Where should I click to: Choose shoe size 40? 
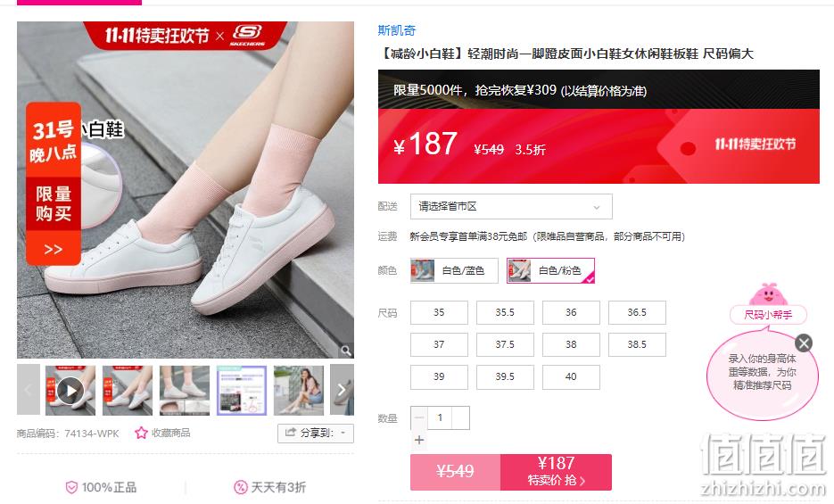coord(571,377)
